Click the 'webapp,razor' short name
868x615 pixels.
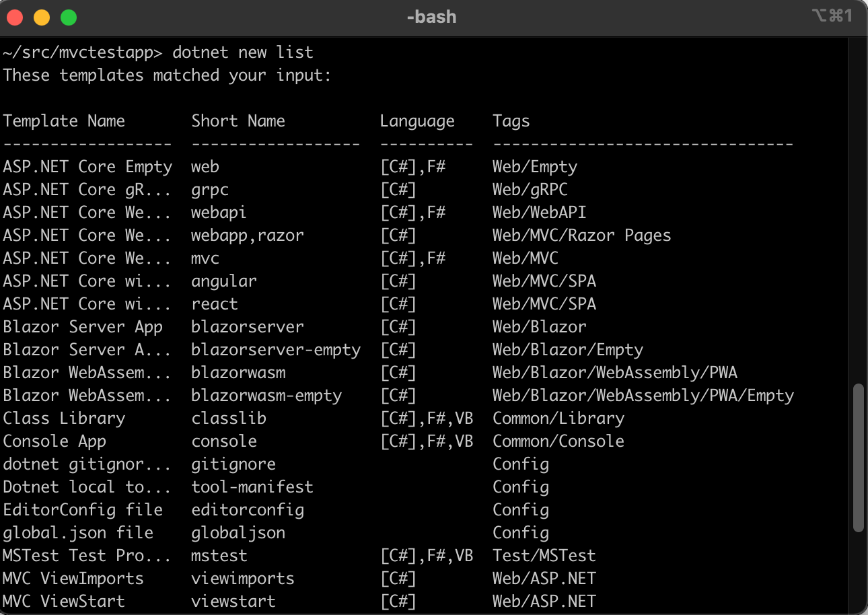point(248,236)
